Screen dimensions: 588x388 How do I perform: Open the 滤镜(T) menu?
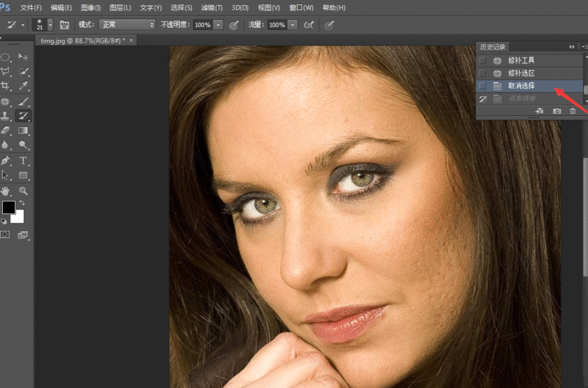point(211,7)
